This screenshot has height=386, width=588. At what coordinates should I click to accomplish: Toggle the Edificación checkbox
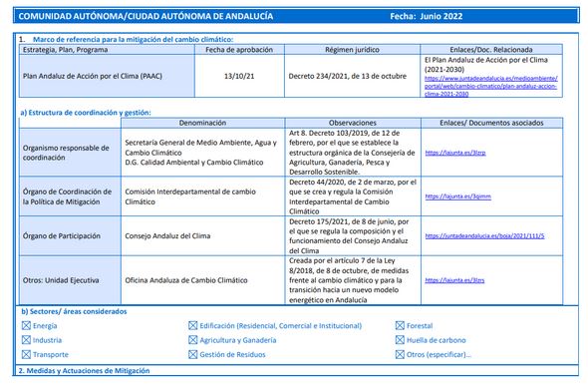[x=192, y=325]
